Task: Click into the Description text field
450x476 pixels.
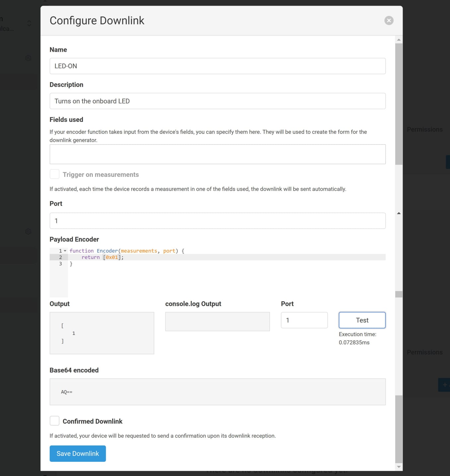Action: coord(217,101)
